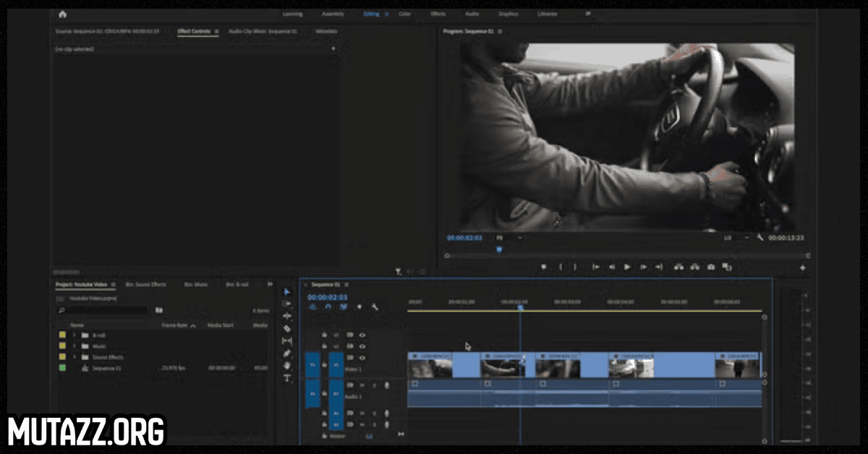Click the Home icon at top left
Image resolution: width=868 pixels, height=454 pixels.
tap(63, 14)
